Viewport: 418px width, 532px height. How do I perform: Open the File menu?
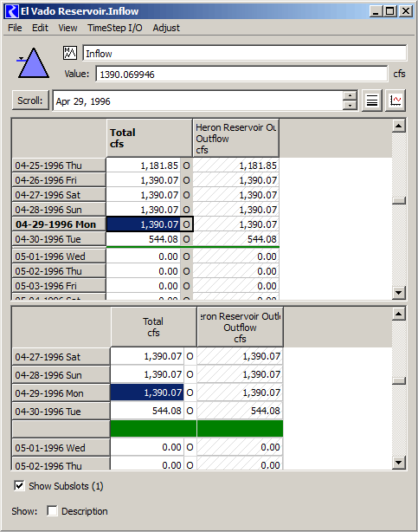[15, 28]
